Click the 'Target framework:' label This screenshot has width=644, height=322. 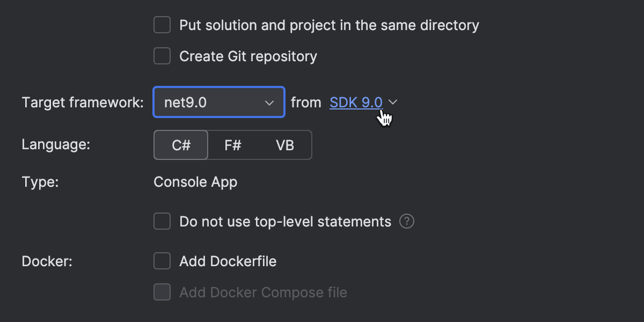(x=83, y=102)
